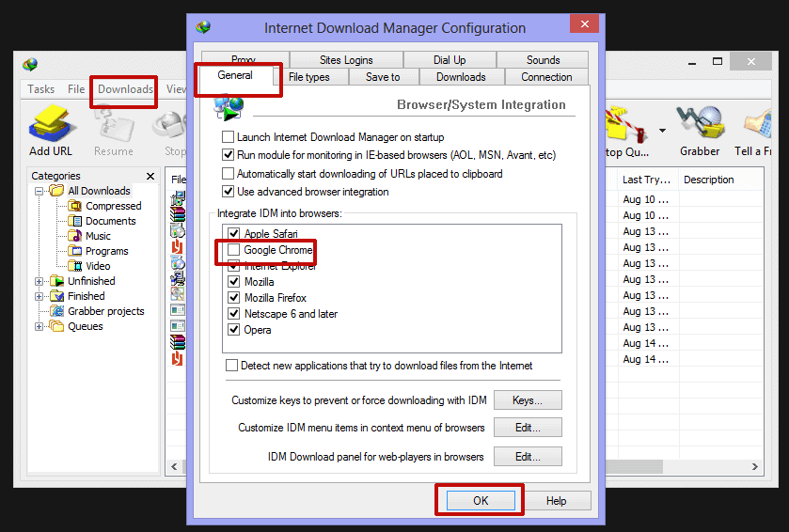Viewport: 789px width, 532px height.
Task: Select the General tab
Action: [235, 75]
